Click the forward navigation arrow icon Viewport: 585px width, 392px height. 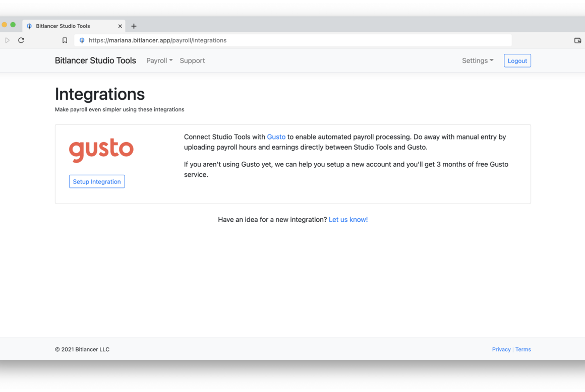coord(7,40)
